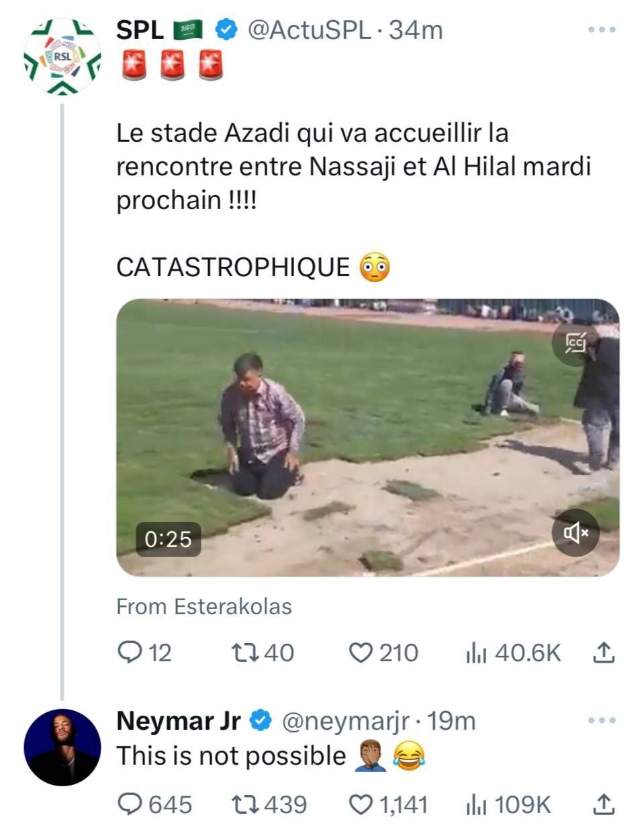Viewport: 644px width, 836px height.
Task: Open SPL profile picture
Action: tap(62, 57)
